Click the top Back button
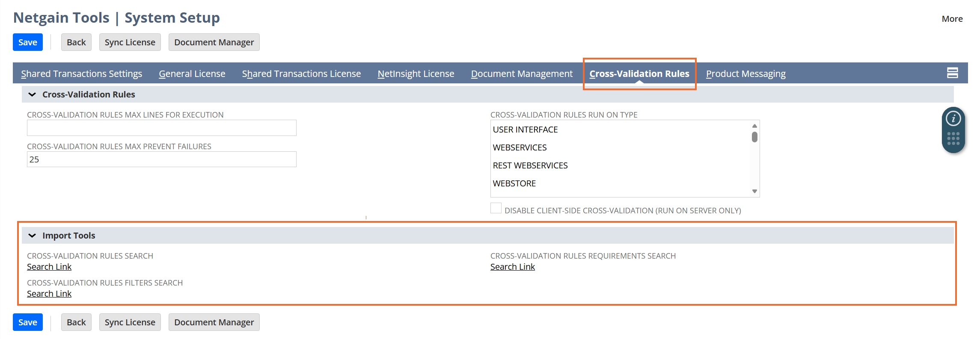Screen dimensions: 980x339 76,42
